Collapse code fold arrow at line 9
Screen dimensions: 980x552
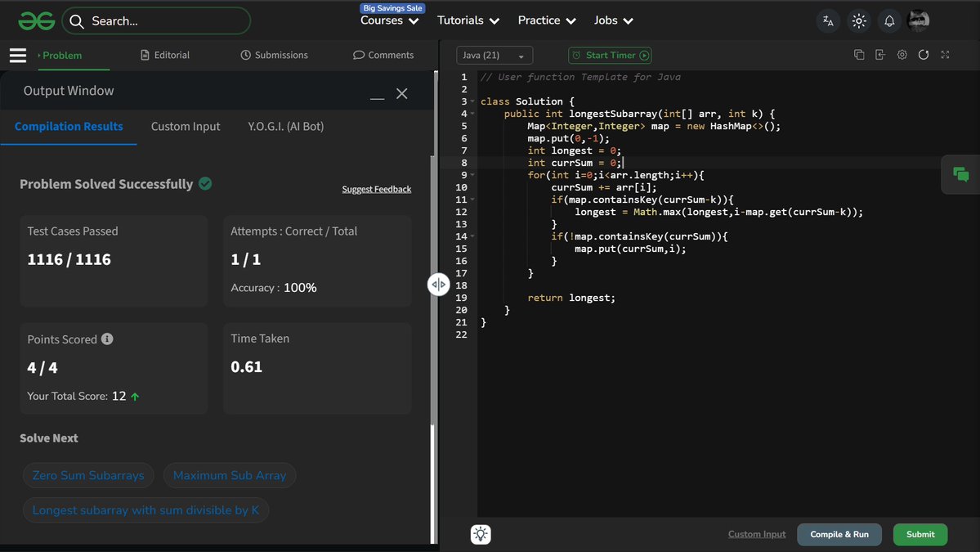point(472,175)
